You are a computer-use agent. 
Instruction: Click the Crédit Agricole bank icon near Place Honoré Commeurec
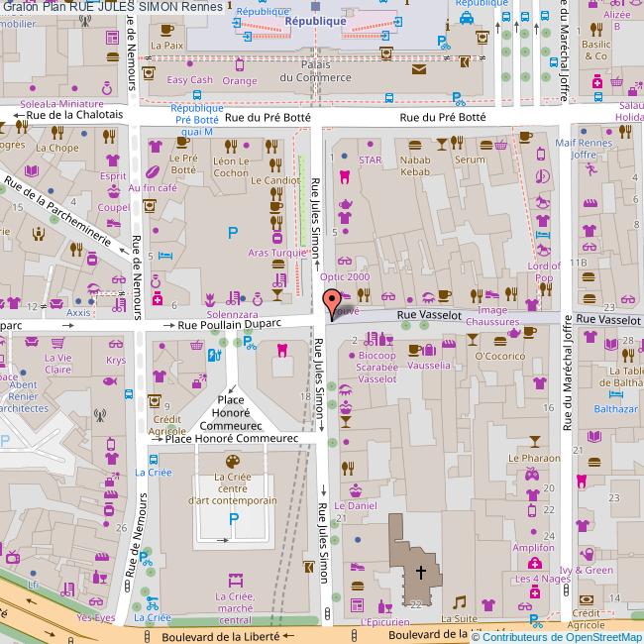click(154, 399)
